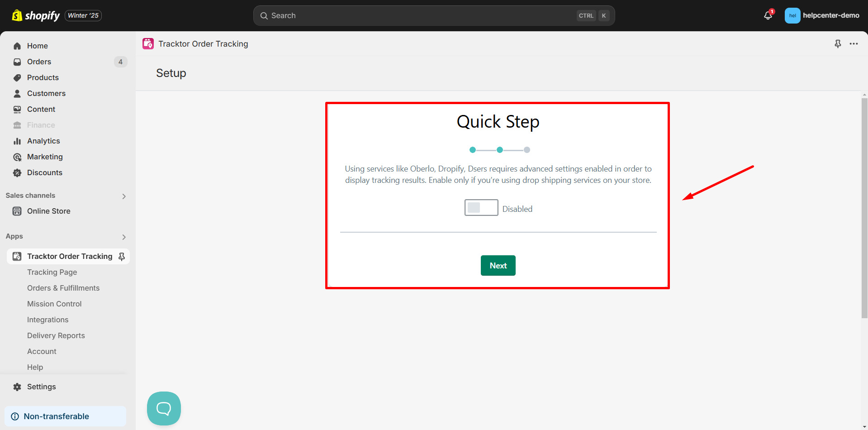Screen dimensions: 868x430
Task: Open the live chat widget
Action: pyautogui.click(x=163, y=408)
